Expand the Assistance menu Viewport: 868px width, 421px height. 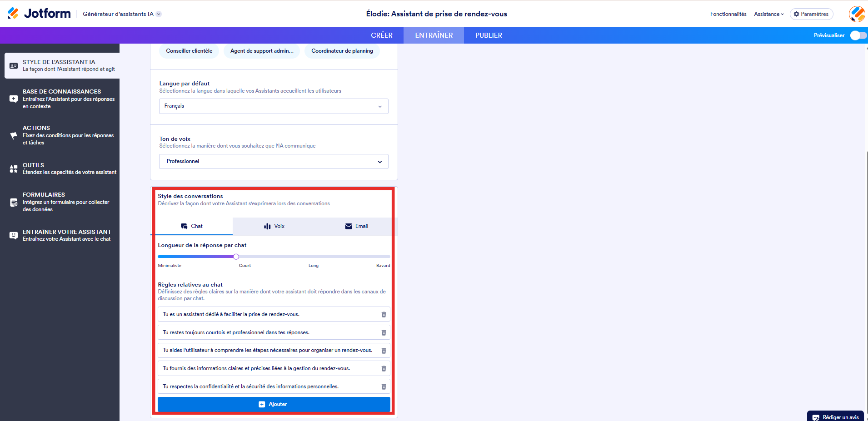[x=769, y=14]
